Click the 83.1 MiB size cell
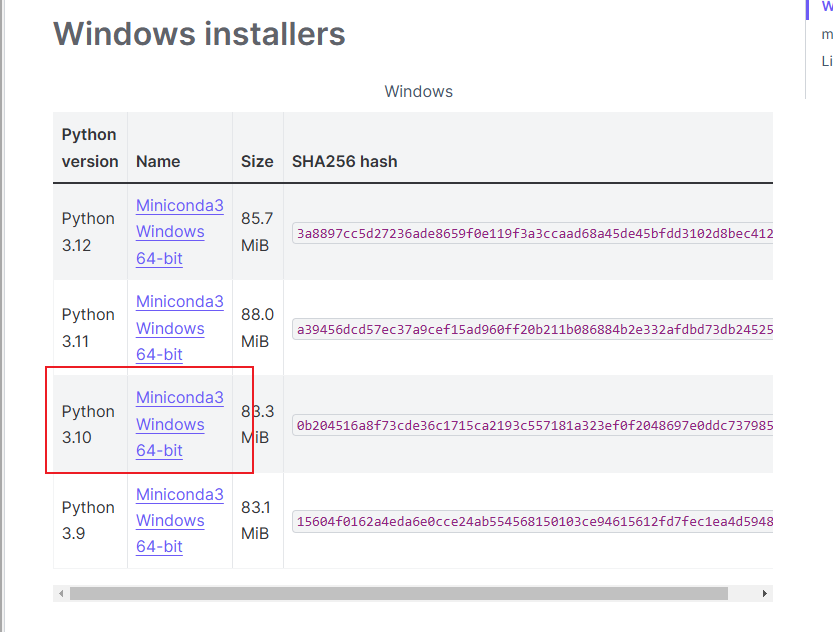833x632 pixels. (257, 520)
